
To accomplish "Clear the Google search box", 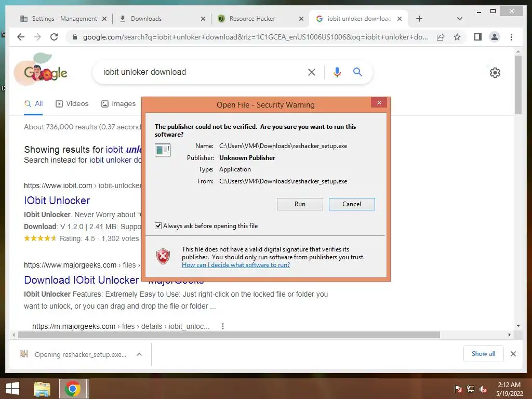I will tap(312, 72).
